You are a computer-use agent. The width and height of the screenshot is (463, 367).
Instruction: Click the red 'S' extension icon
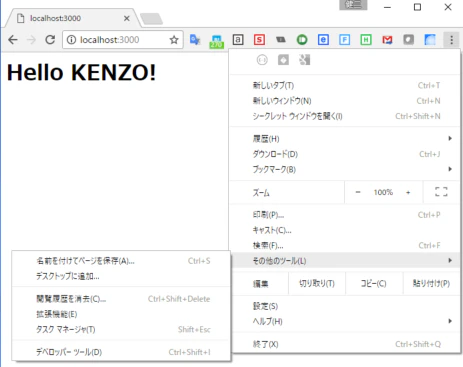[259, 40]
